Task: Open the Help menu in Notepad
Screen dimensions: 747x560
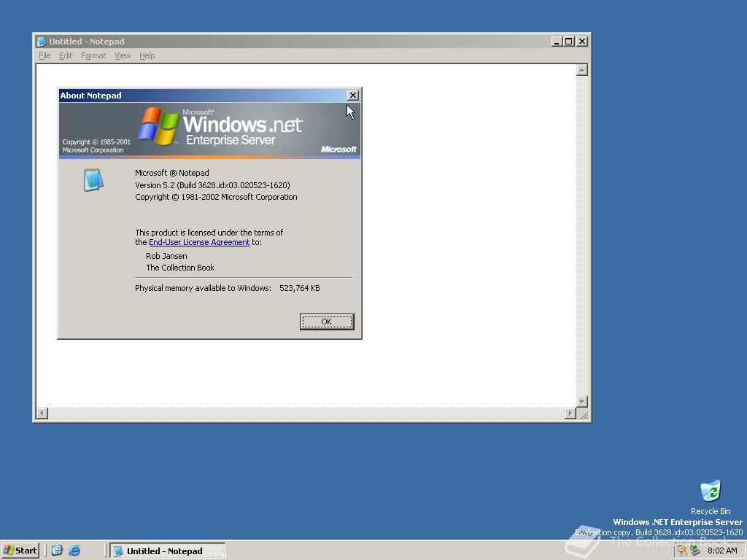Action: pyautogui.click(x=147, y=55)
